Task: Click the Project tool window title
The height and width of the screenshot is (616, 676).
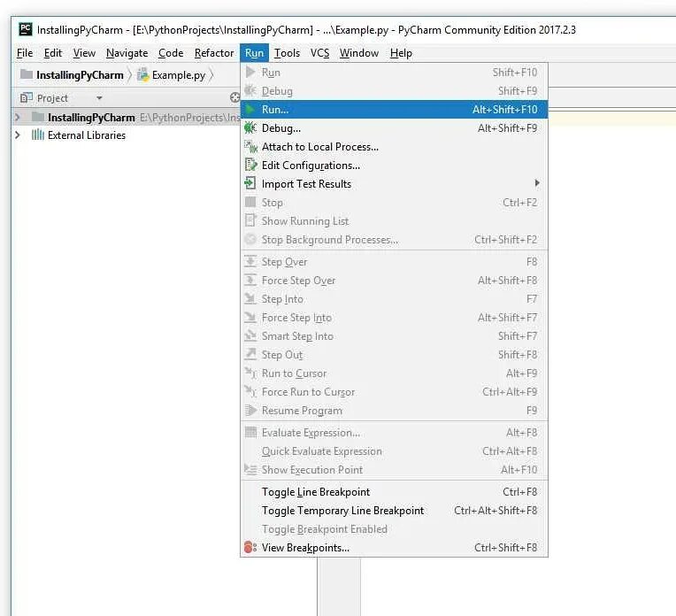Action: [52, 98]
